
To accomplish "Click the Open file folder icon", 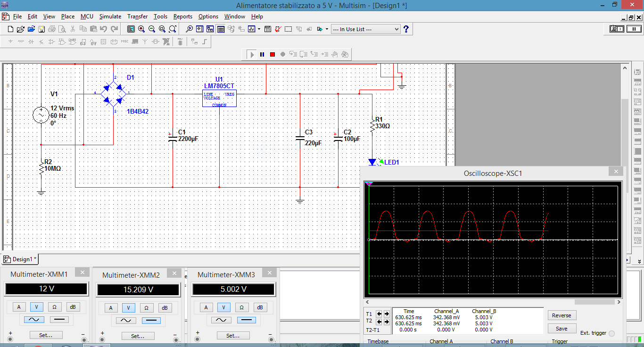I will click(x=21, y=29).
